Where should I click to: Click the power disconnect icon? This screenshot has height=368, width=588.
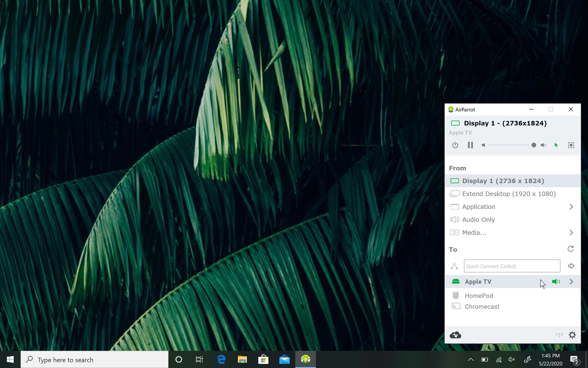[x=455, y=145]
